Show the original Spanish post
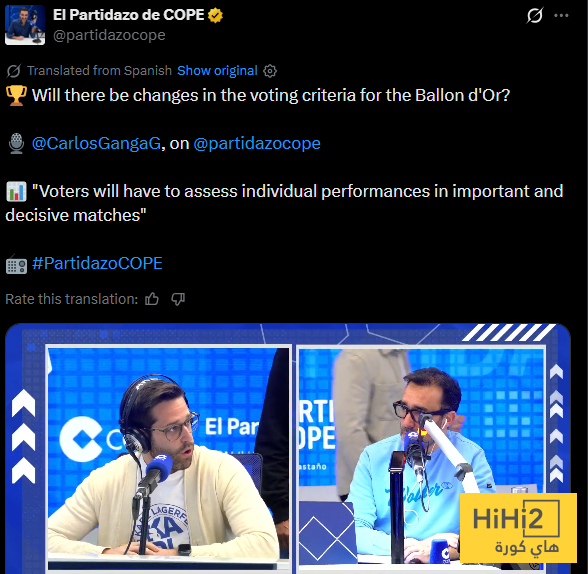The width and height of the screenshot is (588, 574). (x=217, y=70)
